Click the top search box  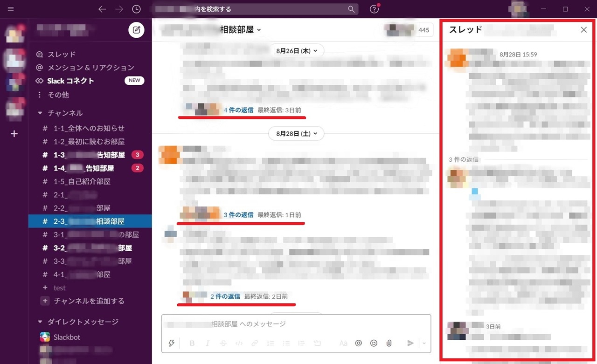(257, 9)
